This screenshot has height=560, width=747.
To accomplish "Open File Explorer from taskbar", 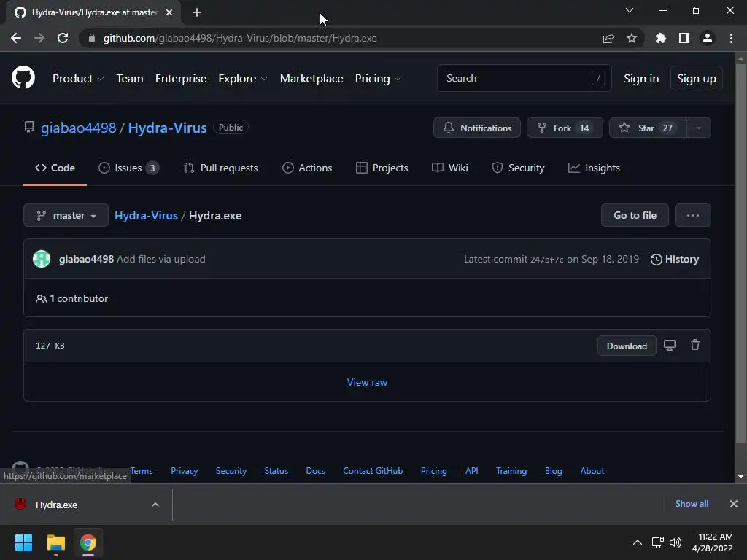I will [x=55, y=542].
